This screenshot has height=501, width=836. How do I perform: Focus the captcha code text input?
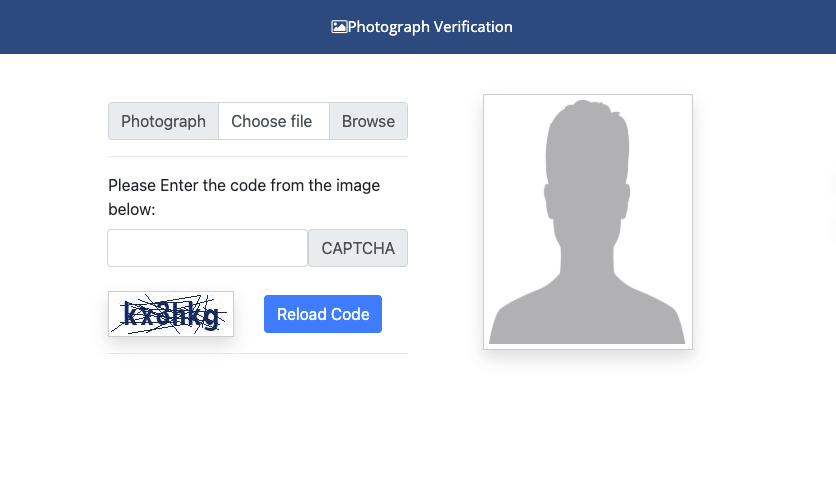(207, 248)
